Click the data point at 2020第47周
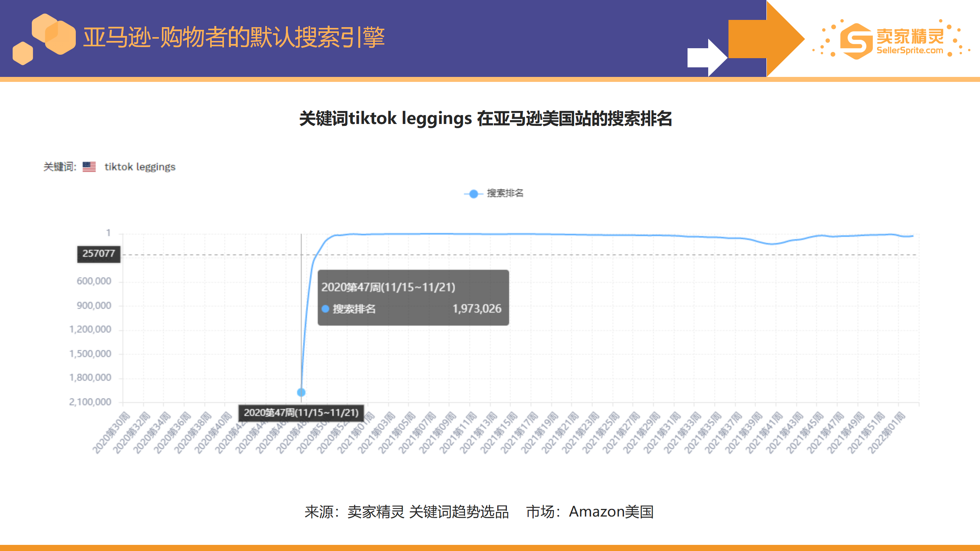Screen dimensions: 980x551 [x=301, y=392]
